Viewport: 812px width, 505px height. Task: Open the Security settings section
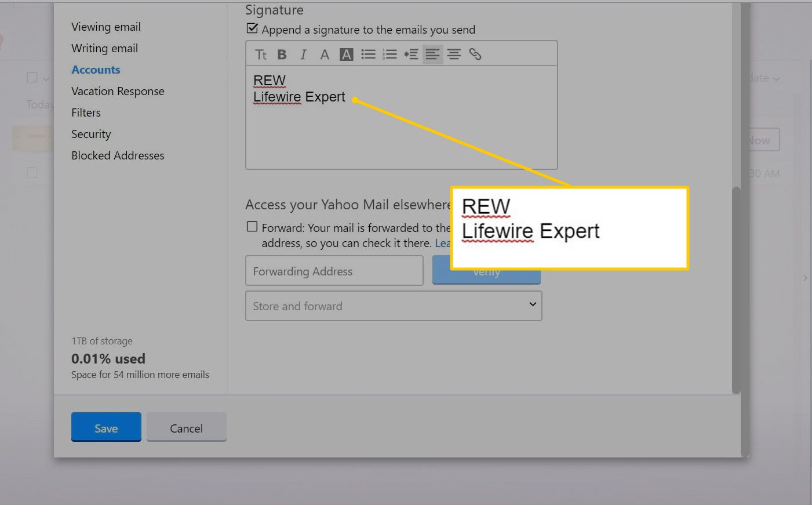[x=91, y=134]
